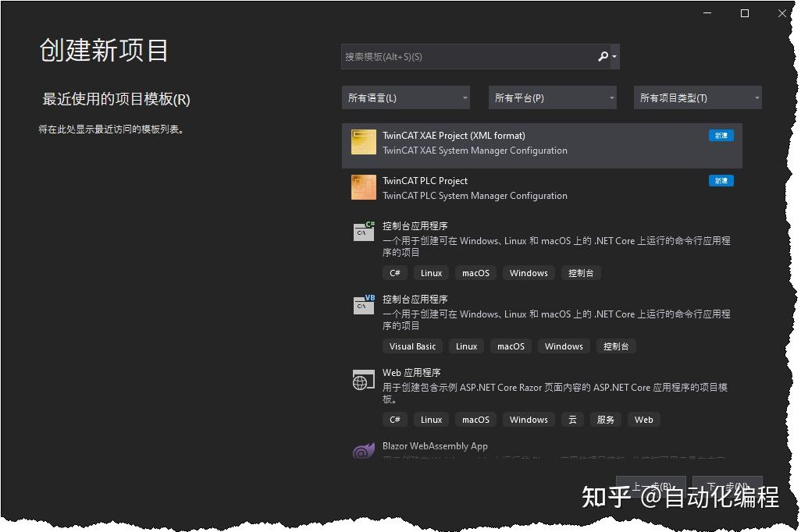Screen dimensions: 801x532
Task: Select the C# 控制台应用程序 template title
Action: 415,225
